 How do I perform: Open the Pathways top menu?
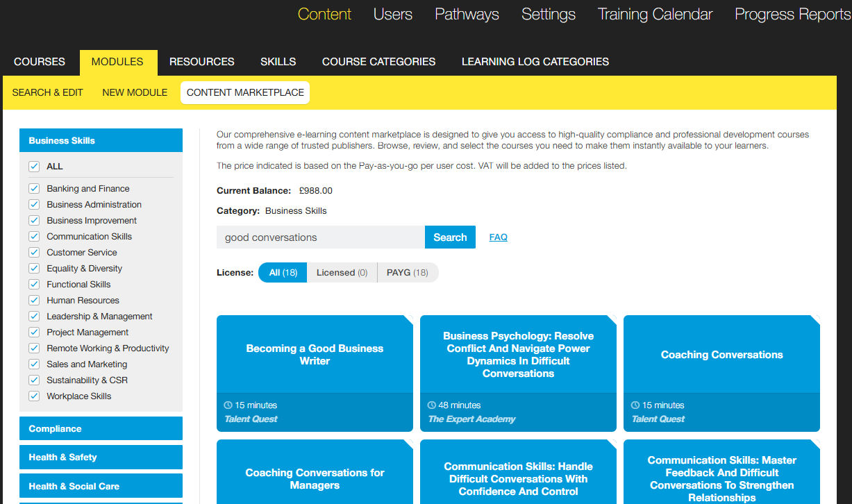(x=467, y=15)
